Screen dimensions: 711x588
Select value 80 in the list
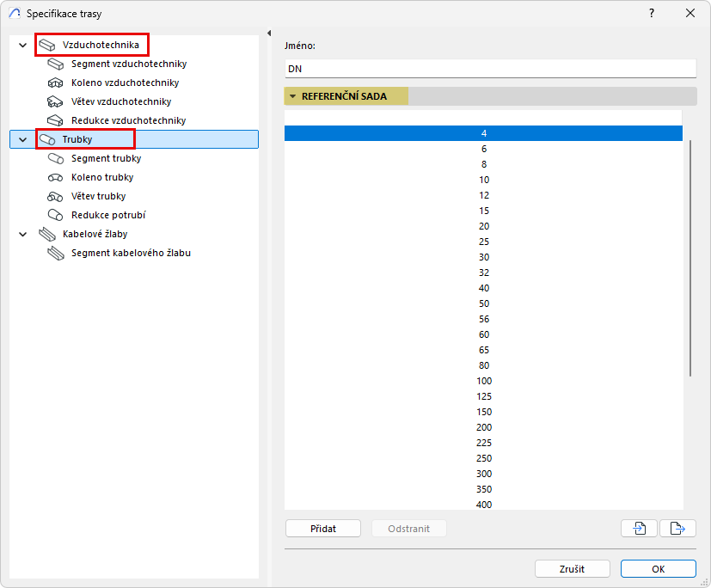(483, 365)
